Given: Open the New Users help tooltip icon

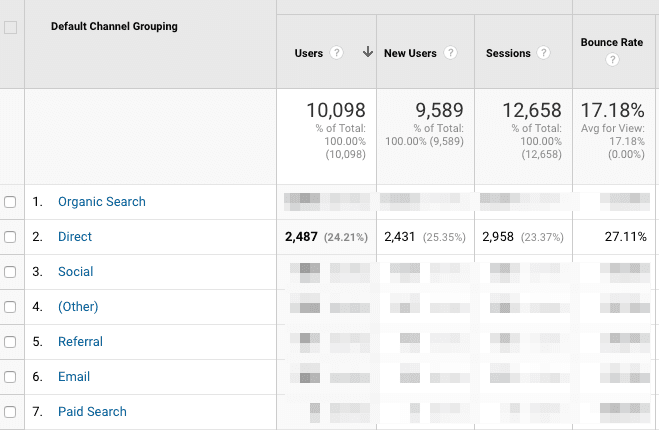Looking at the screenshot, I should tap(451, 53).
